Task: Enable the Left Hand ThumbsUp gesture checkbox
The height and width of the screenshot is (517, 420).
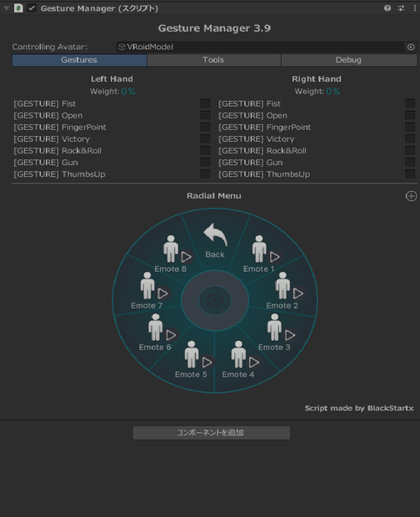Action: click(x=205, y=174)
